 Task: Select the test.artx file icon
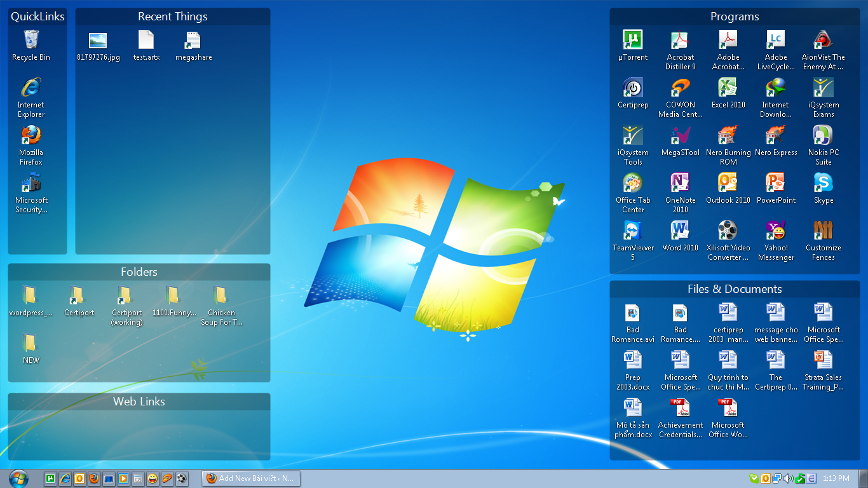(146, 45)
